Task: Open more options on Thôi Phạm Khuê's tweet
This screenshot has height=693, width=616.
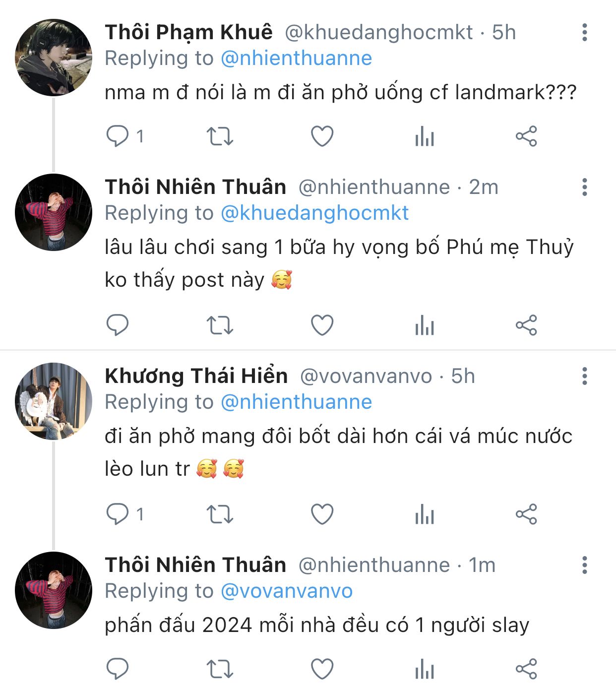Action: tap(585, 32)
